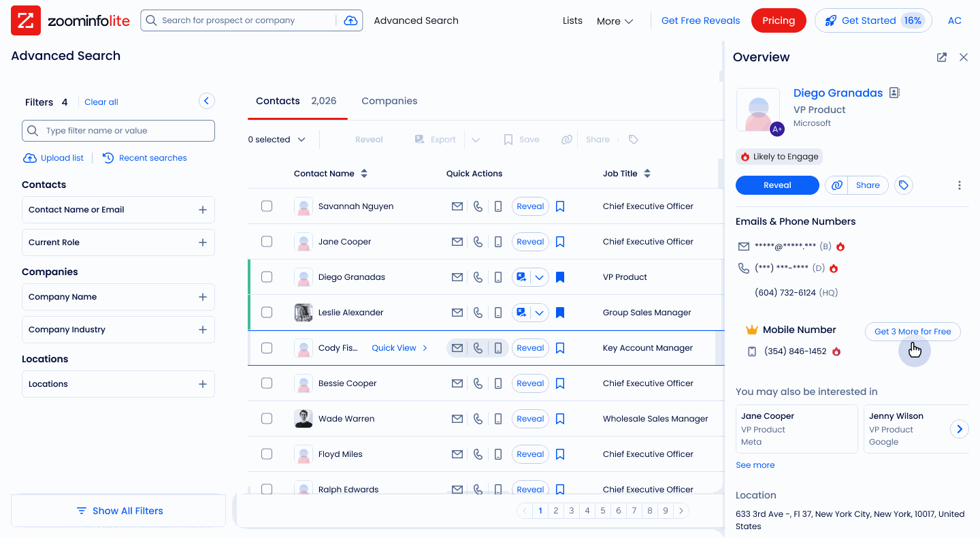This screenshot has width=980, height=538.
Task: Go to results page 2
Action: 556,511
